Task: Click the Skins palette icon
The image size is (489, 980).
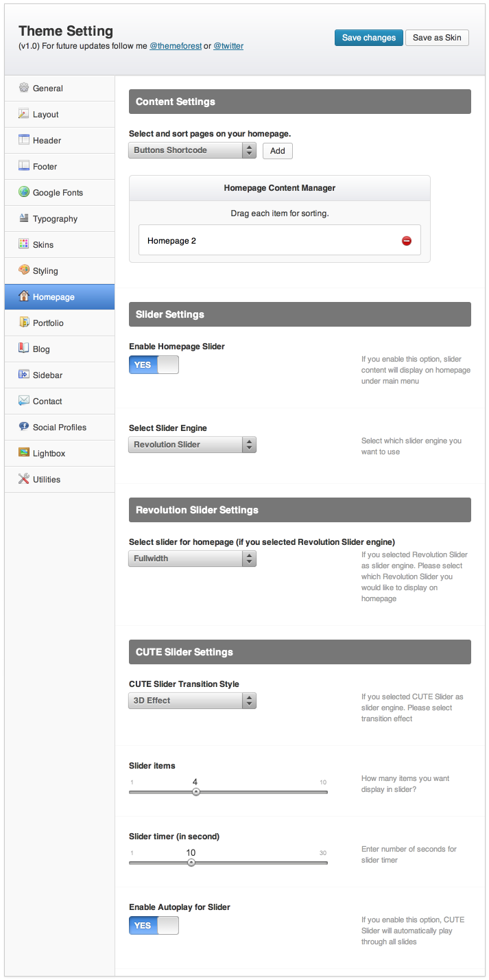Action: [x=24, y=244]
